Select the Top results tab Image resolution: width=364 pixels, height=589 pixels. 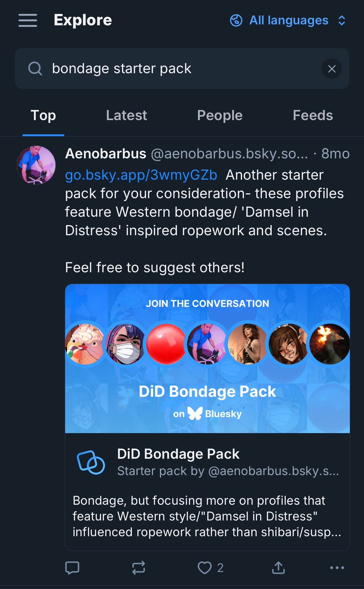(x=43, y=116)
